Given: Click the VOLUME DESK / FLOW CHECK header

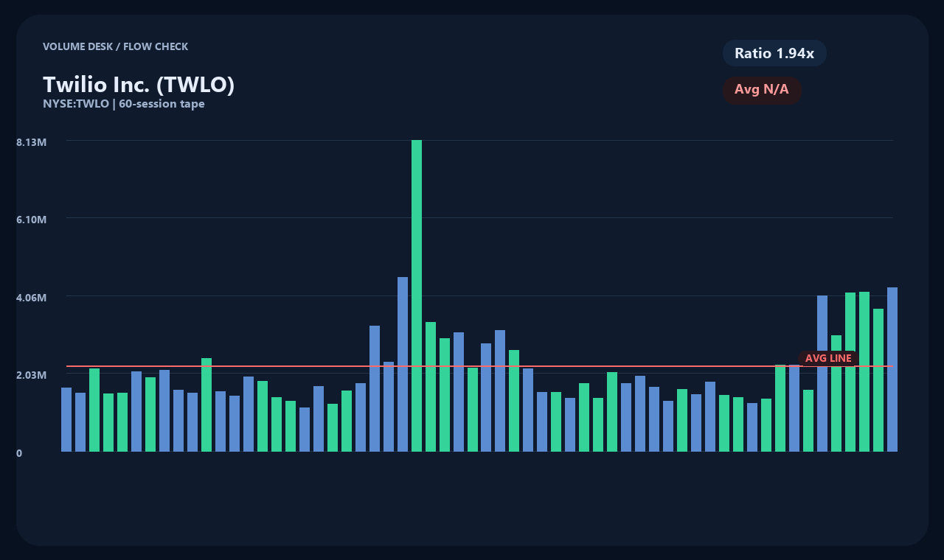Looking at the screenshot, I should tap(116, 46).
